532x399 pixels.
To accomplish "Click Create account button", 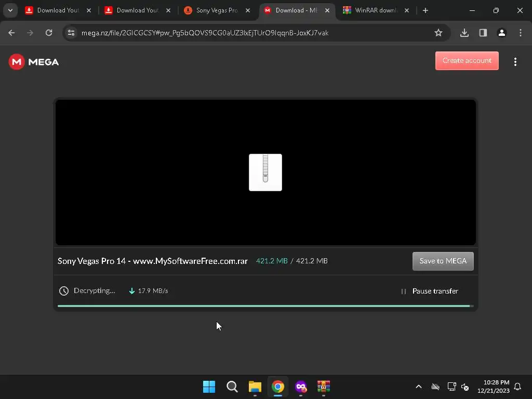I will (x=467, y=61).
